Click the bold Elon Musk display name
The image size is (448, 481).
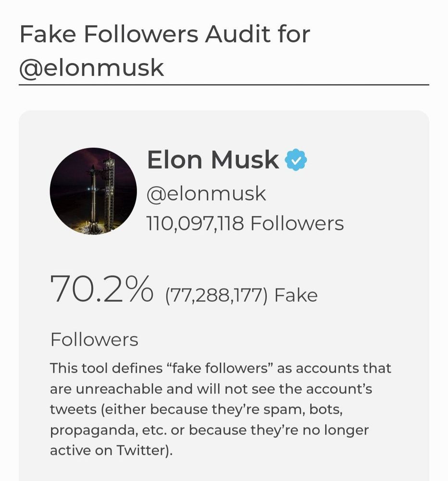(x=212, y=160)
